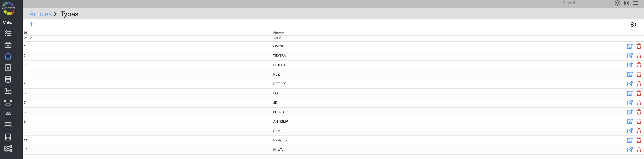Click the Id filter value field
The image size is (644, 159).
point(147,38)
